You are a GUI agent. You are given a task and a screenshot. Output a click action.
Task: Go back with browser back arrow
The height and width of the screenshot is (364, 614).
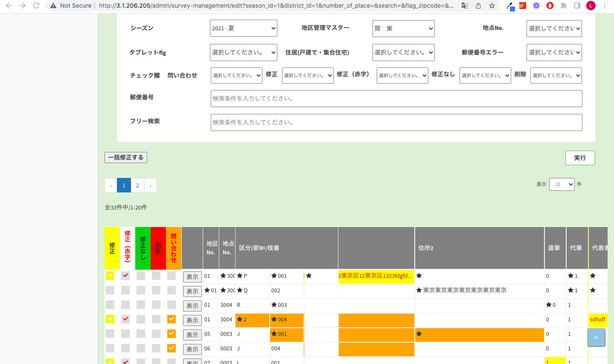[x=9, y=6]
